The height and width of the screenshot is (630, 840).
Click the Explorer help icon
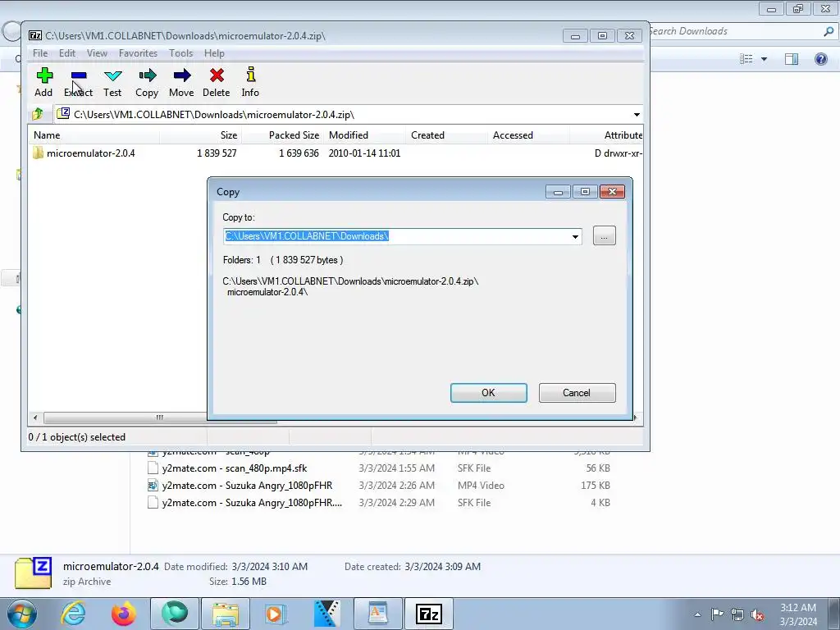click(x=820, y=59)
